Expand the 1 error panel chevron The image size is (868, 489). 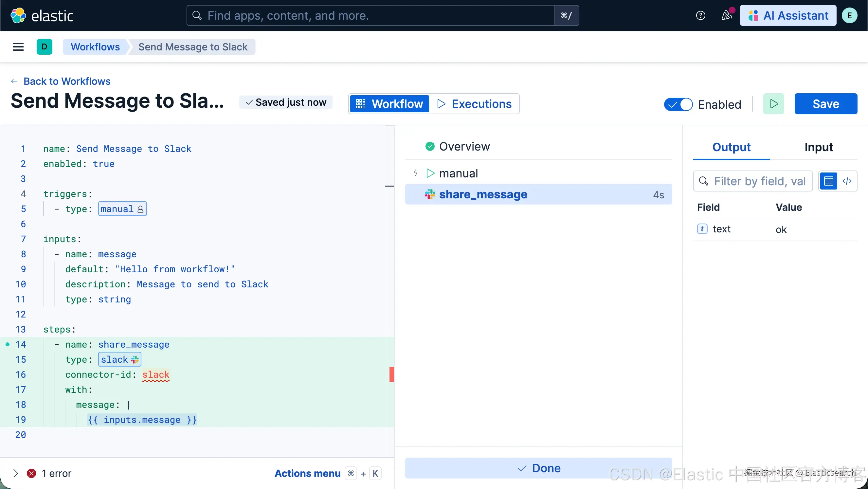(15, 473)
